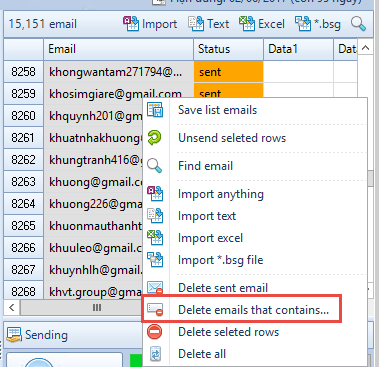Click the horizontal scrollbar left arrow
The width and height of the screenshot is (379, 367).
coord(12,307)
